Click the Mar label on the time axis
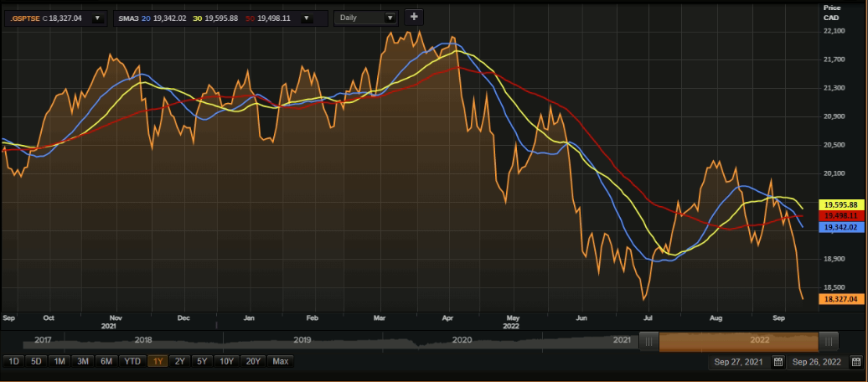 click(380, 318)
